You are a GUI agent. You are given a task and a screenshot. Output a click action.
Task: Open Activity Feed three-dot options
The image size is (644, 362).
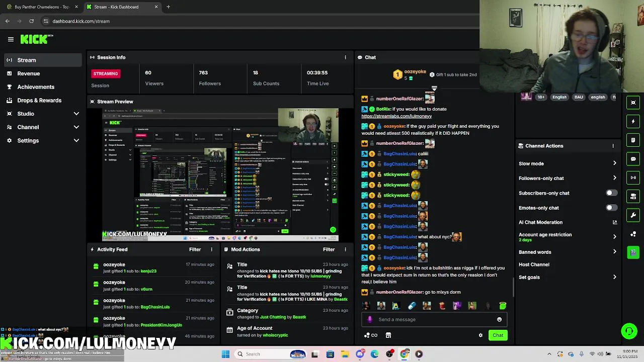211,249
